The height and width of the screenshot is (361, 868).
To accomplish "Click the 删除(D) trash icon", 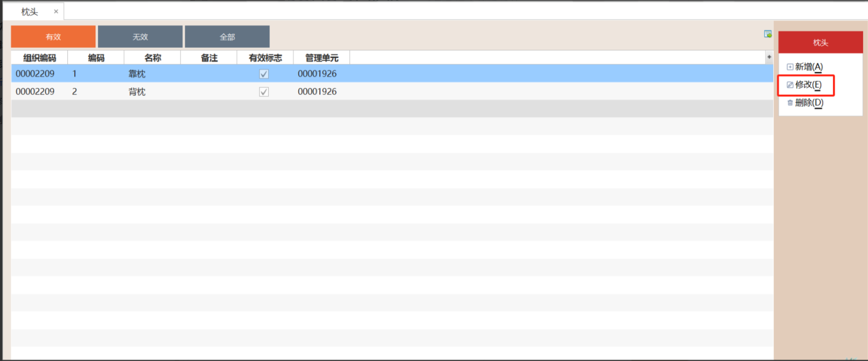I will [790, 103].
